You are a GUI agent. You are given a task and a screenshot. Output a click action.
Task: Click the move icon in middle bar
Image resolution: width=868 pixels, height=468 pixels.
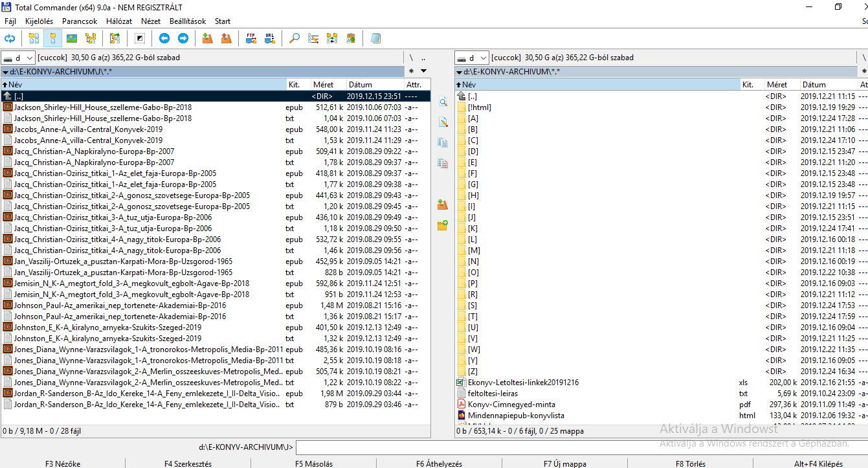[x=443, y=163]
